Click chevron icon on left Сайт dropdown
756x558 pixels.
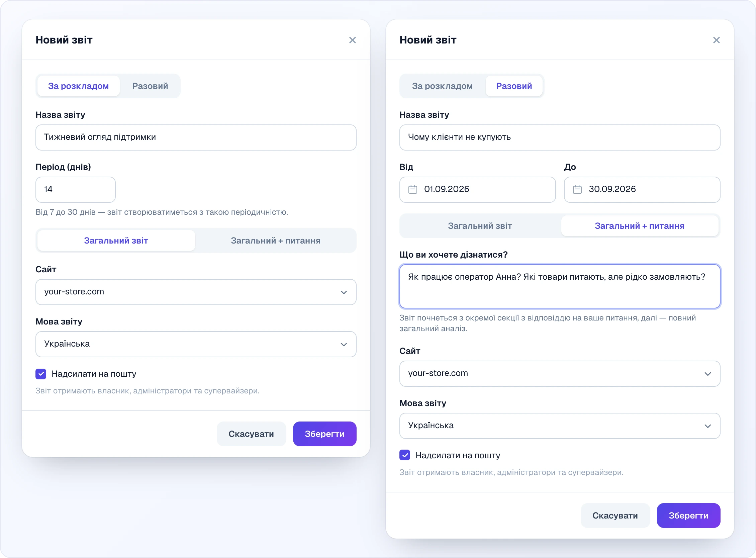[344, 292]
